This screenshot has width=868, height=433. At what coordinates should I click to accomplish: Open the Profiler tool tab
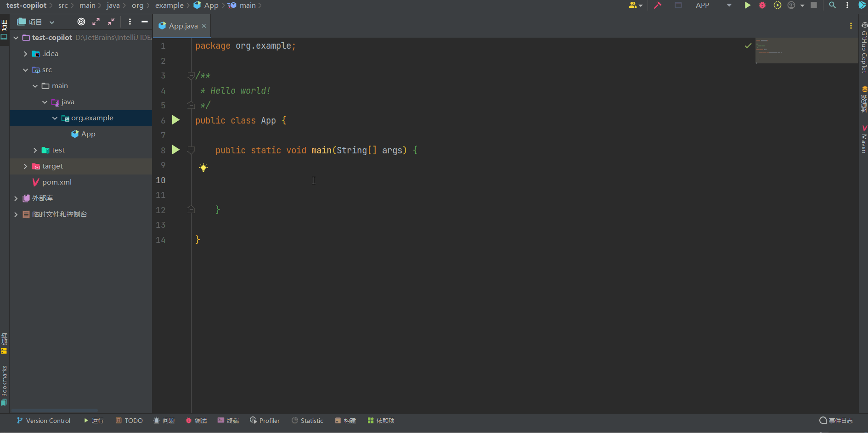click(x=265, y=421)
